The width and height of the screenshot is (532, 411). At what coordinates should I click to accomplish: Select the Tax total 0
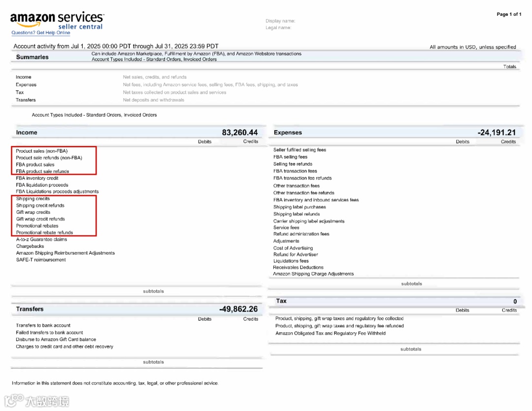coord(515,302)
